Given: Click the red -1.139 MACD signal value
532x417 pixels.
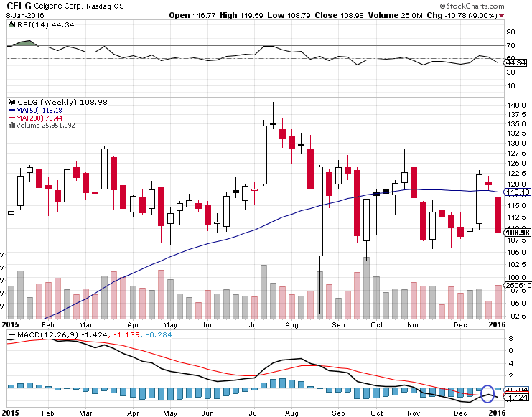Looking at the screenshot, I should pos(126,335).
